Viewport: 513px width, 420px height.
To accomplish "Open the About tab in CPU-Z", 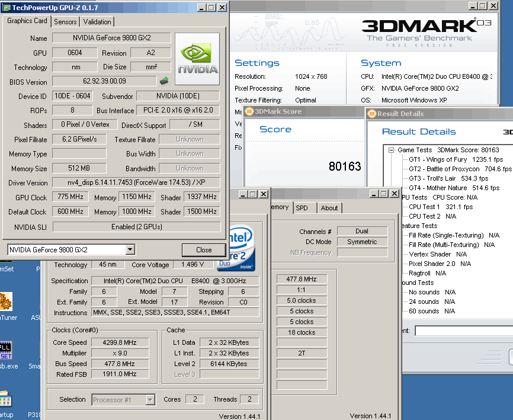I will (329, 208).
